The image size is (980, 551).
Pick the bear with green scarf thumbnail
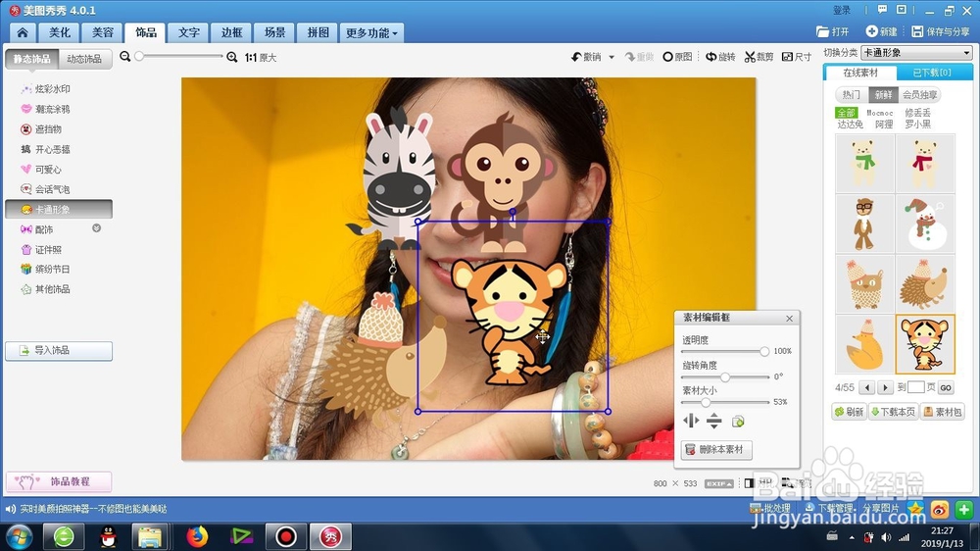tap(865, 163)
